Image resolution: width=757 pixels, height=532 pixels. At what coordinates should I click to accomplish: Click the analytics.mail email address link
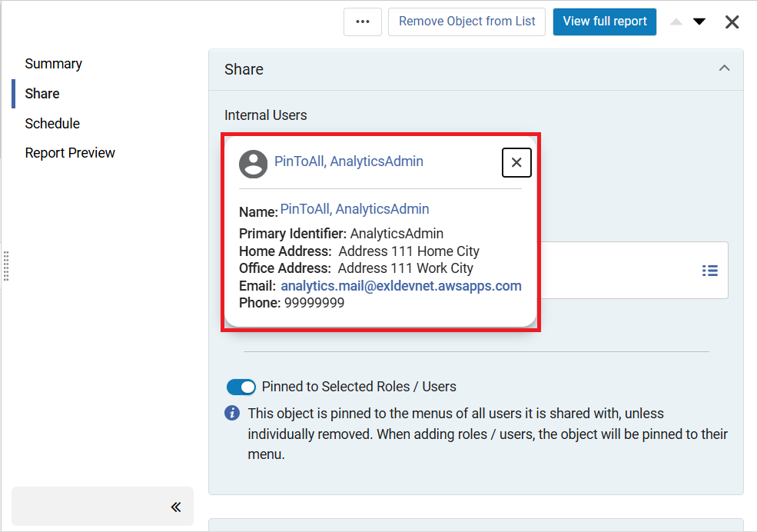coord(400,286)
